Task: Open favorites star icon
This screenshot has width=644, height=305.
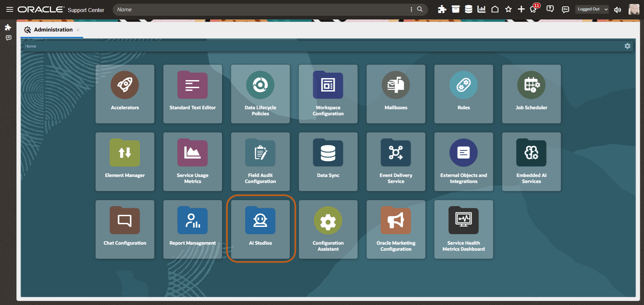Action: click(508, 9)
